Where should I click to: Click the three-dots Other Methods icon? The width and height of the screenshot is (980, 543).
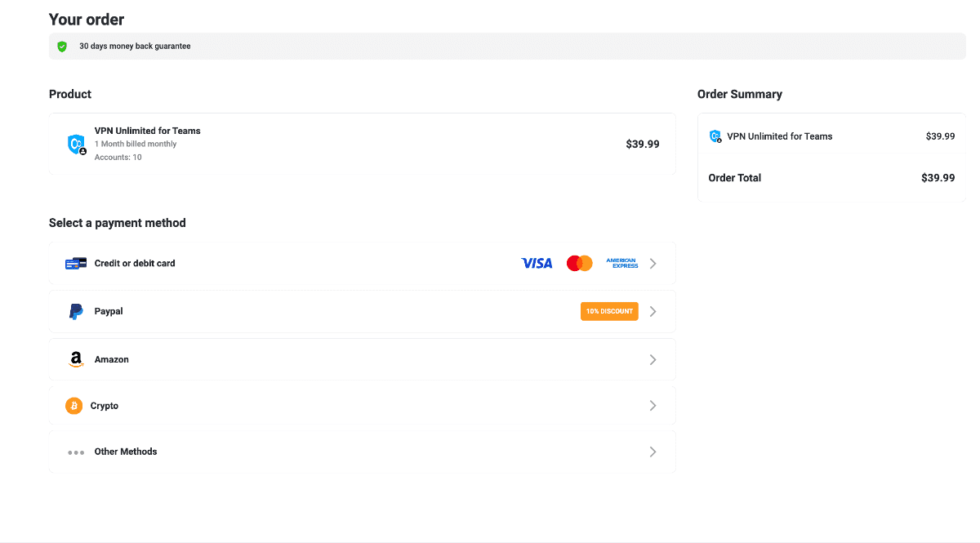[76, 452]
